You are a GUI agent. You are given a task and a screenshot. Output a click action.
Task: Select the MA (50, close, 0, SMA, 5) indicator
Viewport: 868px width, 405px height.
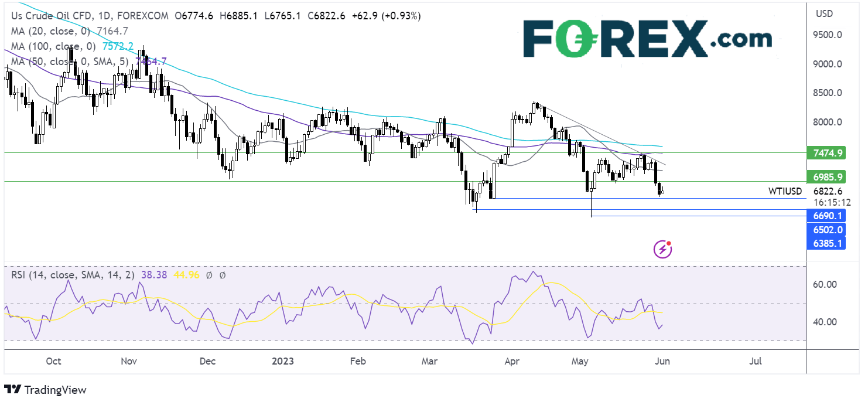71,60
